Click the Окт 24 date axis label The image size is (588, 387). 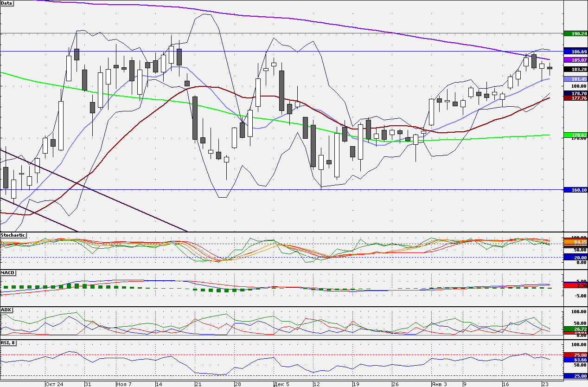(x=55, y=384)
